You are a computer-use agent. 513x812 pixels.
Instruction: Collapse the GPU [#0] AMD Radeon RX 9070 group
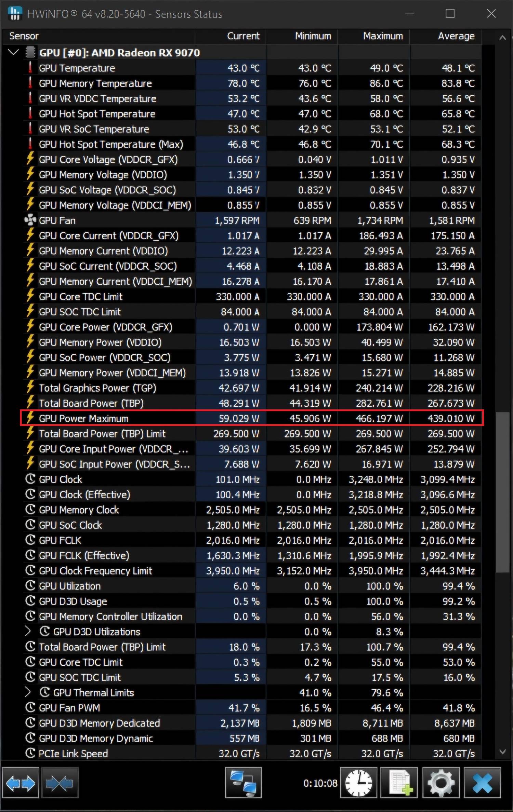point(13,53)
